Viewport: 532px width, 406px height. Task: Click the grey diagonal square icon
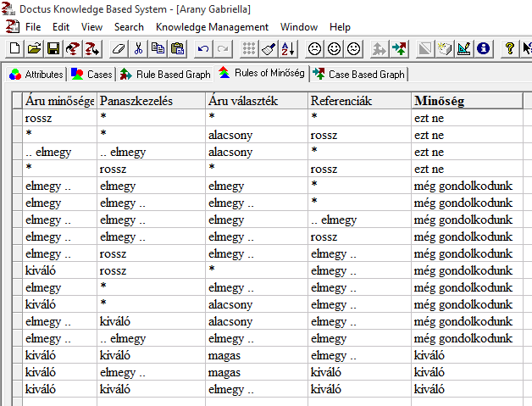(425, 48)
